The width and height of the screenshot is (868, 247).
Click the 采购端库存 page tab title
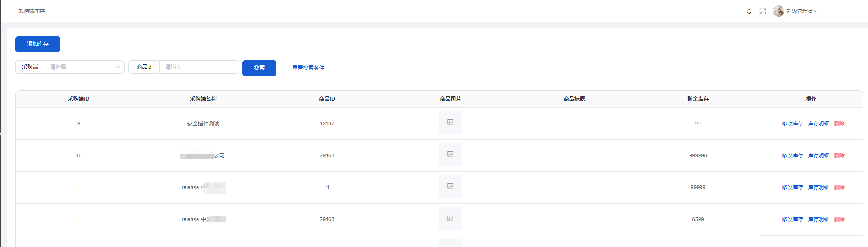pos(31,11)
